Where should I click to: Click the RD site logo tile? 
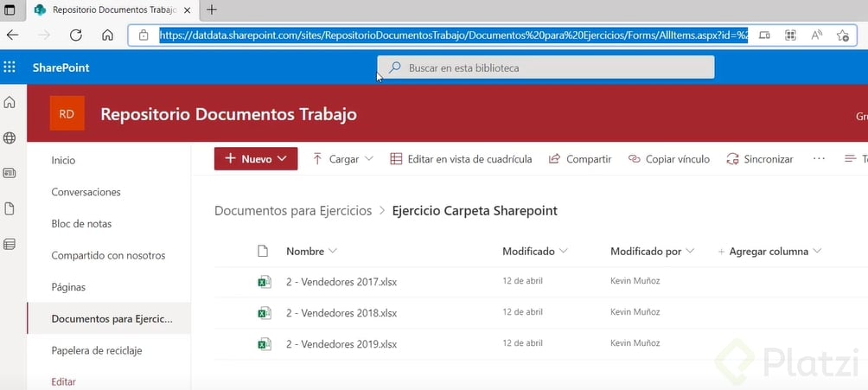[67, 113]
